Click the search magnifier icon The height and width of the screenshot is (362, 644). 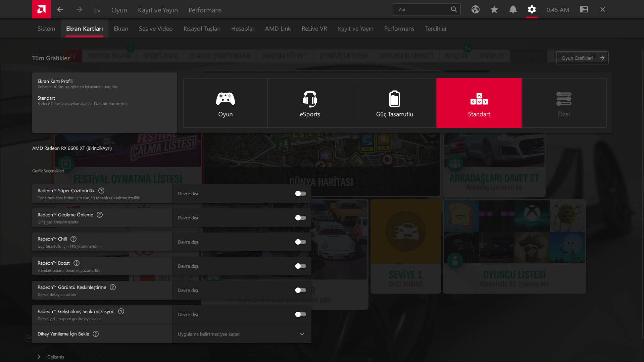[454, 9]
